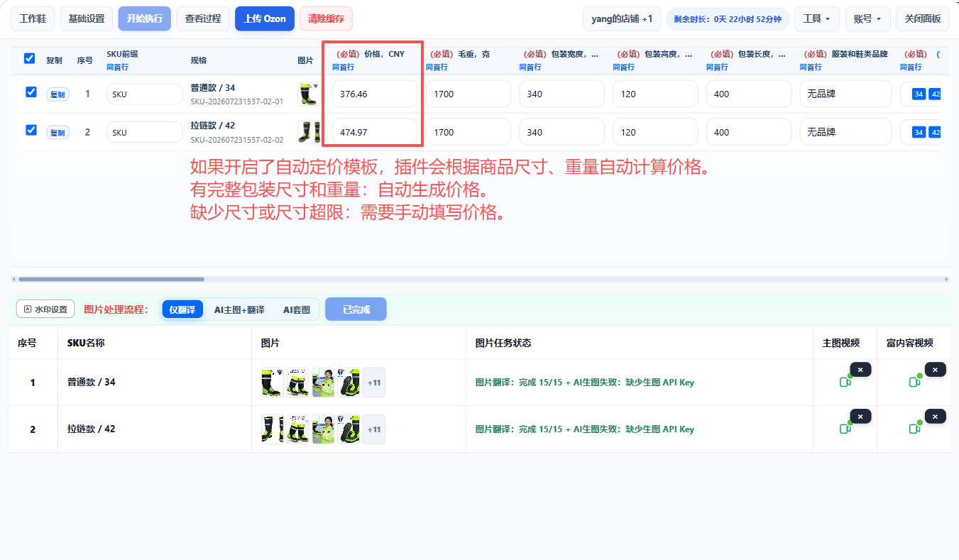The height and width of the screenshot is (560, 959).
Task: Click the 关闭面板 close panel button
Action: [923, 18]
